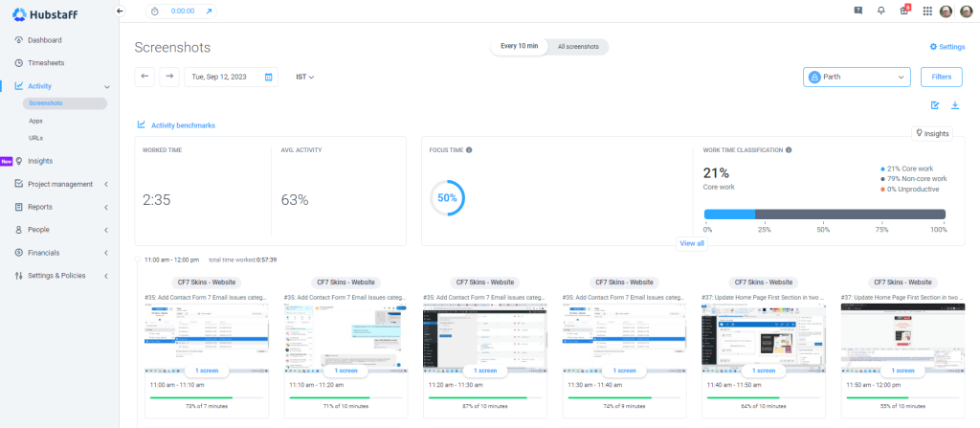Select URLs under Activity
980x428 pixels.
tap(35, 138)
